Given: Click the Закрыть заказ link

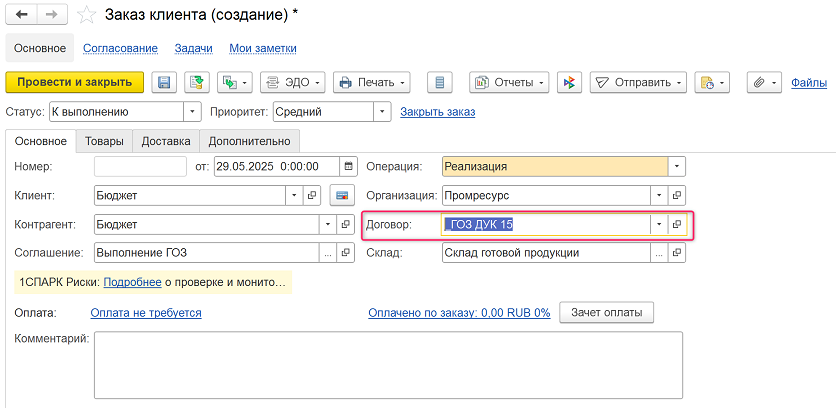Looking at the screenshot, I should point(437,111).
